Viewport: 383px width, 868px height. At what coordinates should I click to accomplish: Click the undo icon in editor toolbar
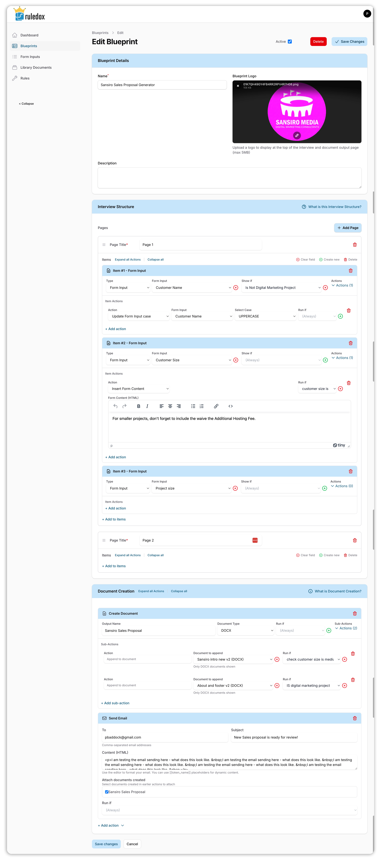coord(115,406)
